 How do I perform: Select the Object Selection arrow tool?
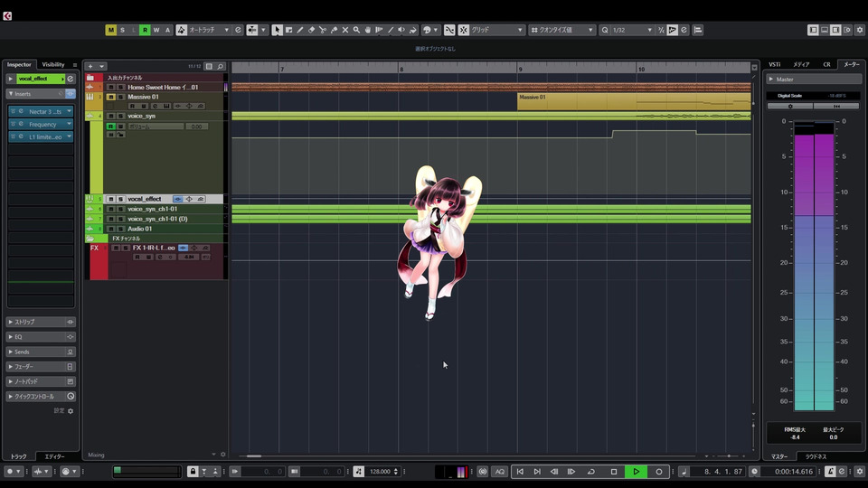pyautogui.click(x=277, y=30)
